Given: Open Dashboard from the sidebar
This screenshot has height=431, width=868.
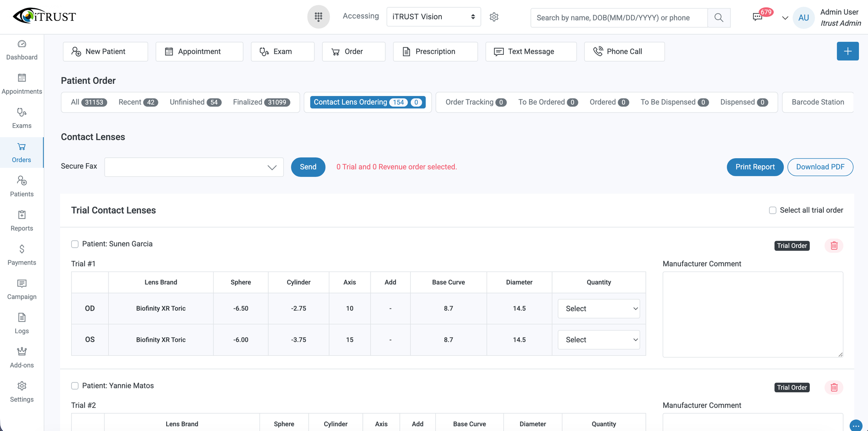Looking at the screenshot, I should tap(22, 50).
